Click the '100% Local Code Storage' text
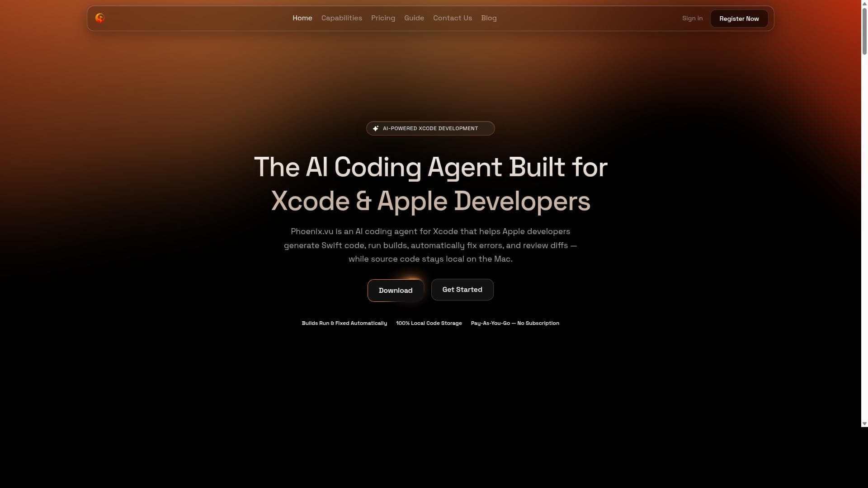This screenshot has width=868, height=488. pyautogui.click(x=429, y=323)
